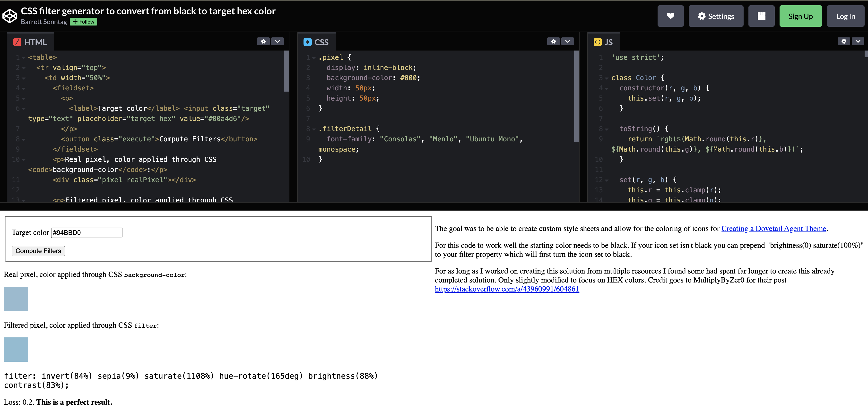Screen dimensions: 868x411
Task: Expand the JS panel chevron menu
Action: click(858, 41)
